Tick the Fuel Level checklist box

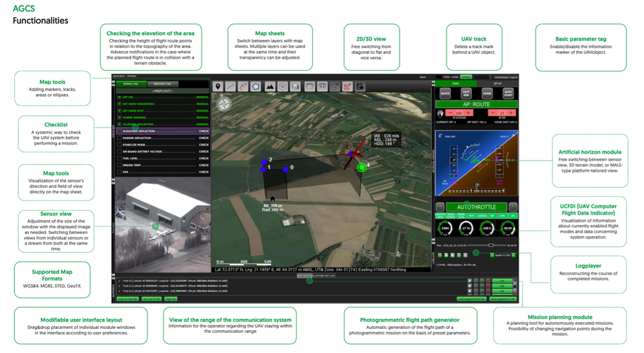pyautogui.click(x=119, y=158)
